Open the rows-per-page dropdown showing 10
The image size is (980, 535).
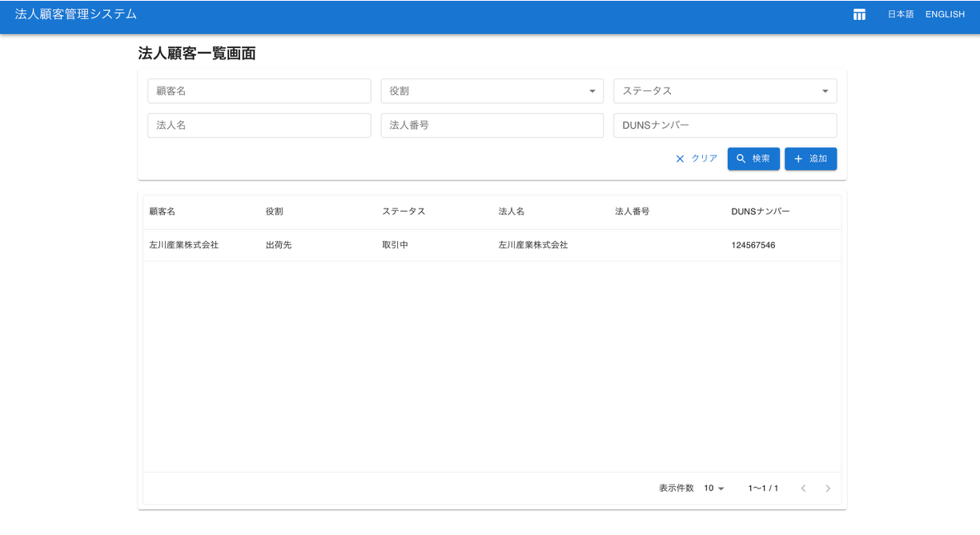pos(713,489)
